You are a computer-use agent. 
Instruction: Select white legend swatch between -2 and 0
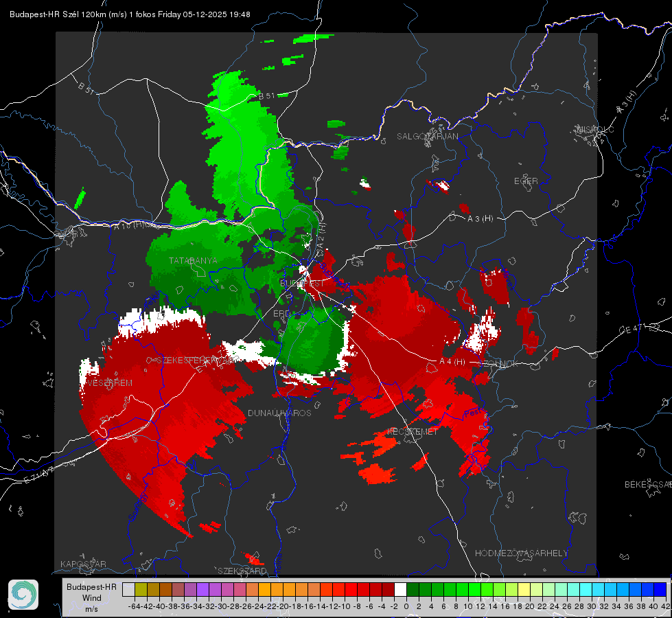[400, 589]
